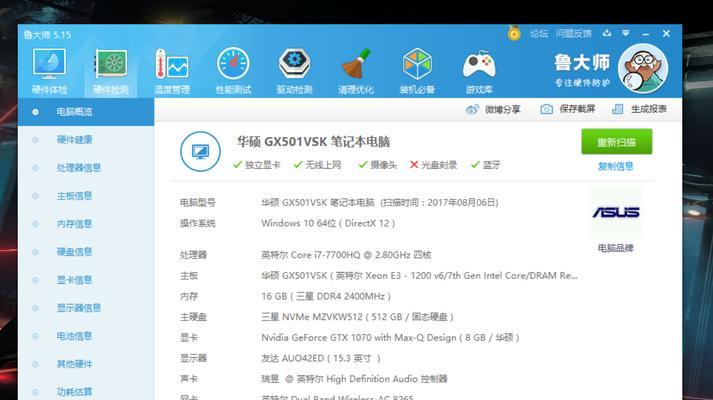The height and width of the screenshot is (400, 713).
Task: Click 保存截屏 save screenshot button
Action: (567, 109)
